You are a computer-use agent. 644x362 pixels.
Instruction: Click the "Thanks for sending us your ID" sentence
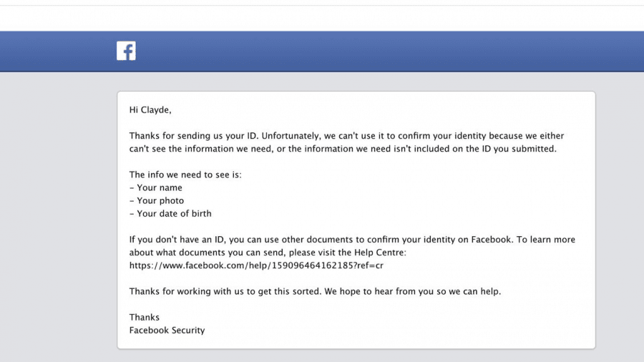coord(193,136)
